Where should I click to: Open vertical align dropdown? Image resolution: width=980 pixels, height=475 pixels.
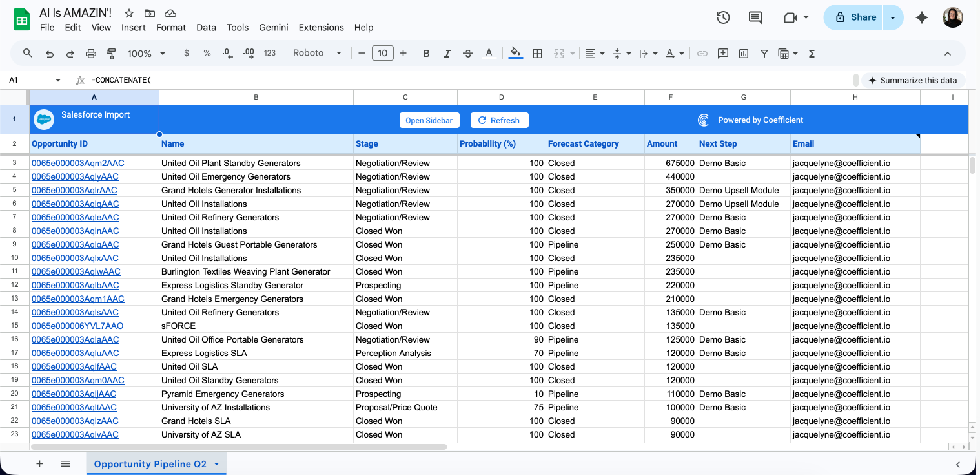(x=621, y=53)
